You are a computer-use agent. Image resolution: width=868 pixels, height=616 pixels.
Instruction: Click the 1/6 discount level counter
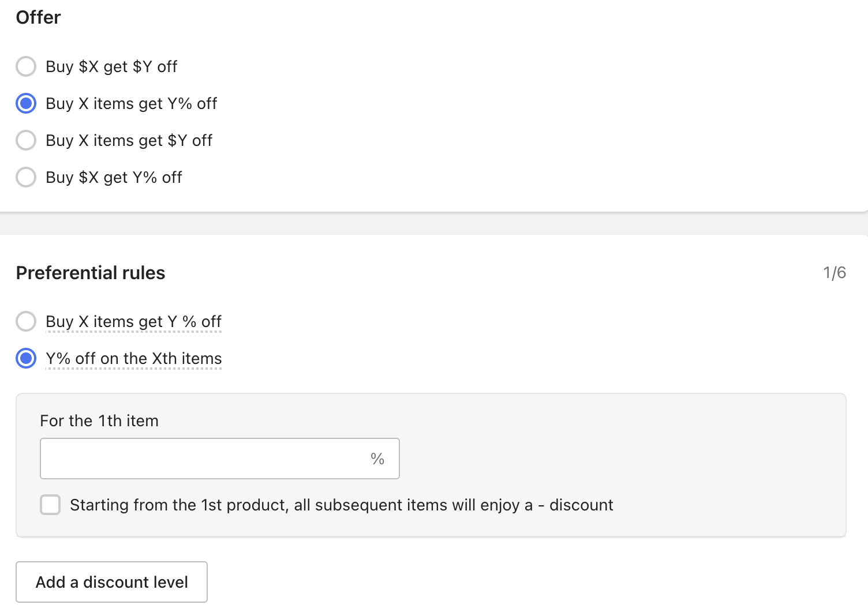click(834, 272)
